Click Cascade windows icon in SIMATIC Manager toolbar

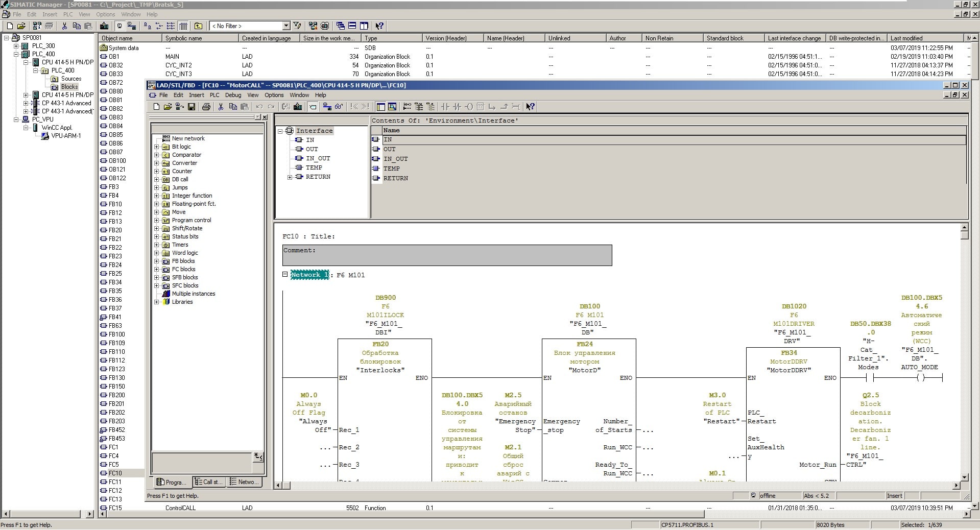[x=340, y=26]
